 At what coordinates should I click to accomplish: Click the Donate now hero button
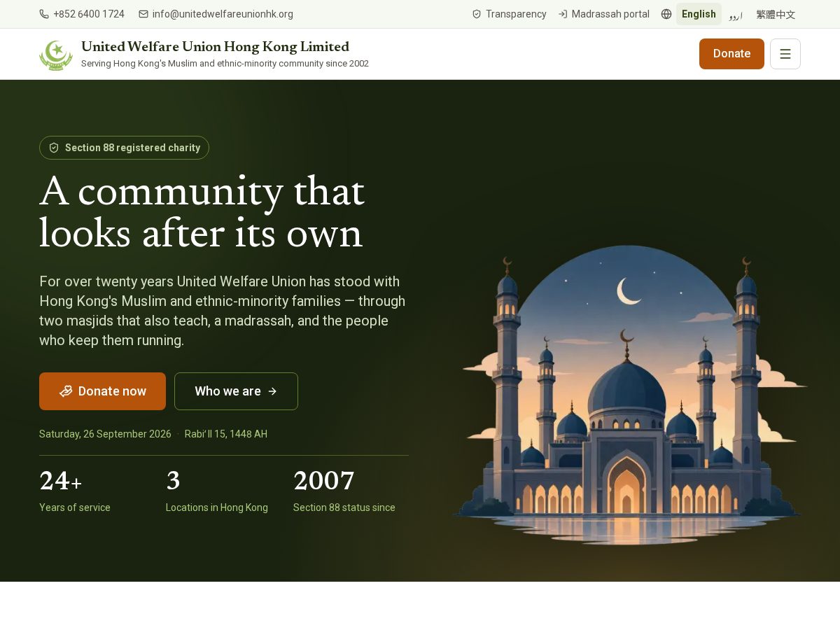[x=102, y=391]
